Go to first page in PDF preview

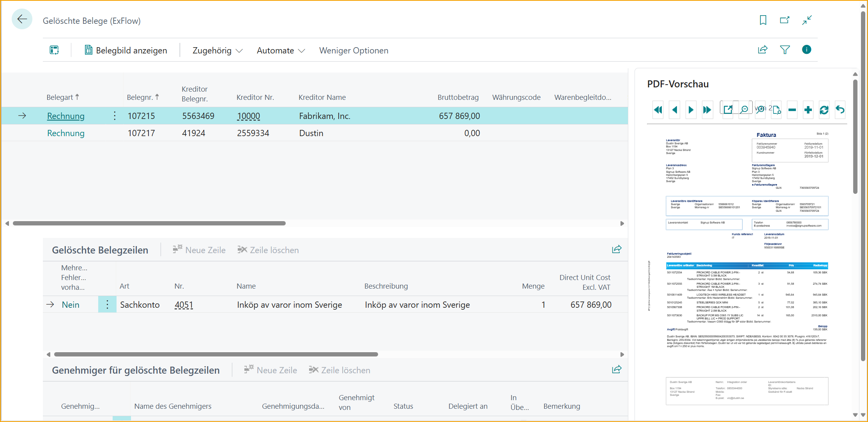(x=658, y=110)
